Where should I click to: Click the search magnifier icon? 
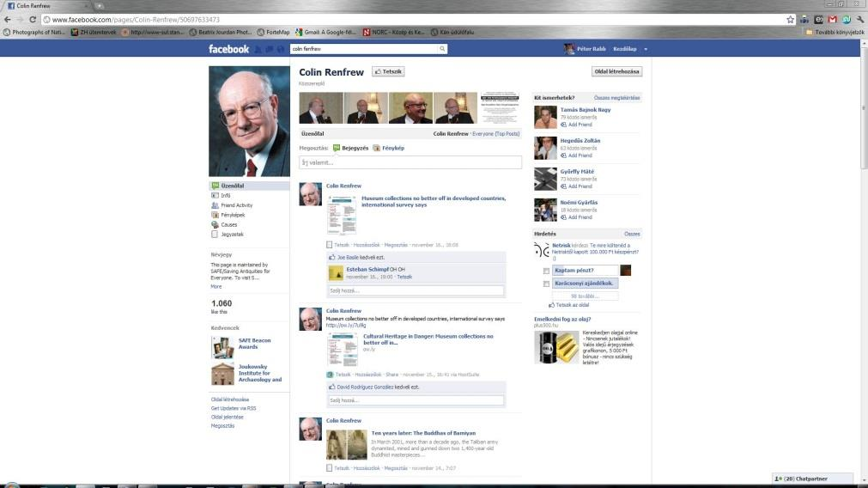[442, 49]
